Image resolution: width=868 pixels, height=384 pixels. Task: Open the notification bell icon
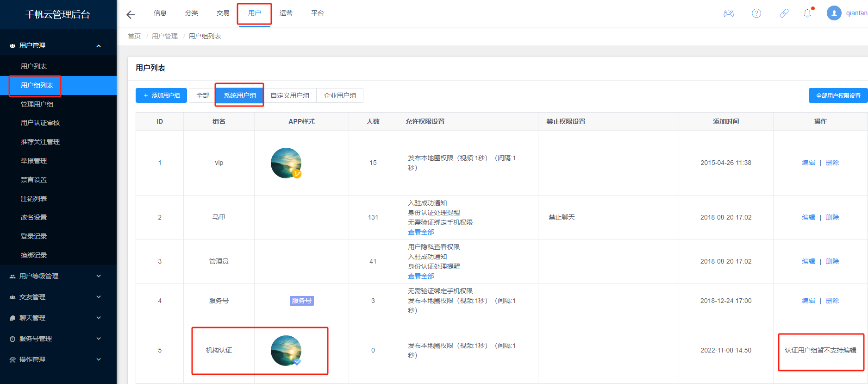(807, 13)
